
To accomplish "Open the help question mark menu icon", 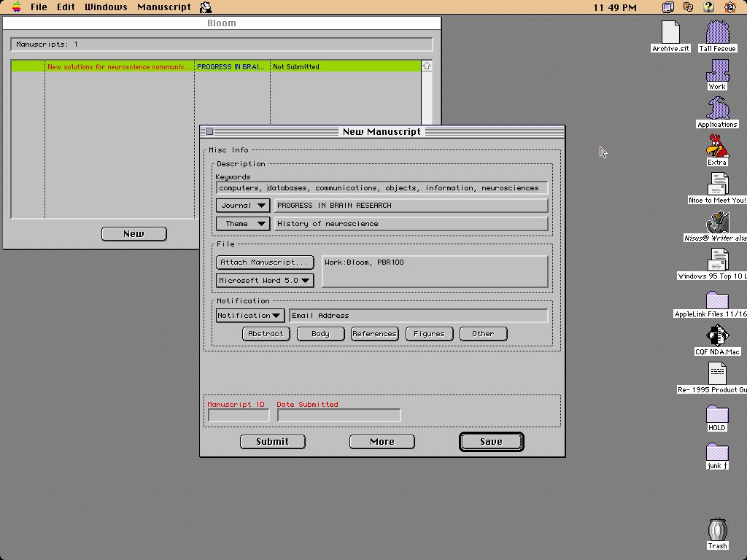I will pyautogui.click(x=708, y=7).
